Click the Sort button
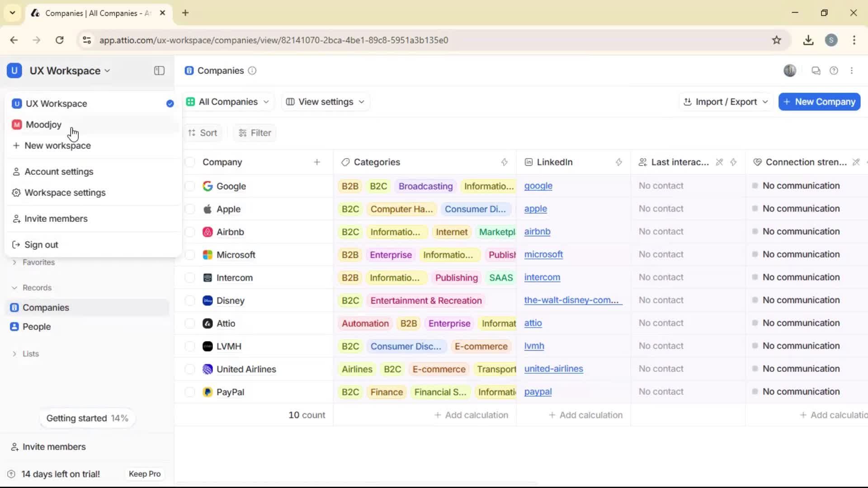The height and width of the screenshot is (488, 868). click(x=203, y=133)
